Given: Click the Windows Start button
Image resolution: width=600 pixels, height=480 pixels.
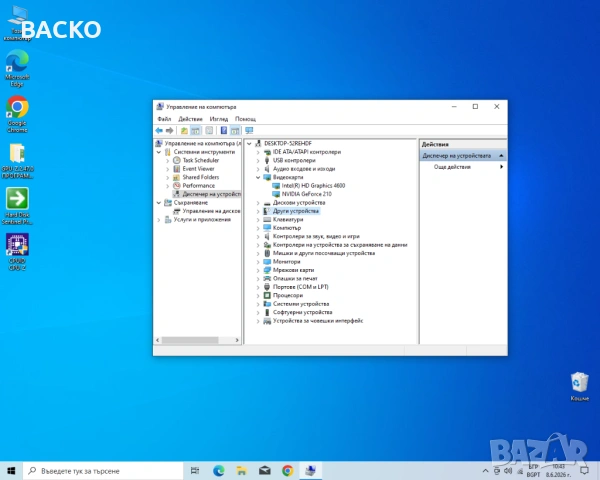Looking at the screenshot, I should click(x=11, y=471).
